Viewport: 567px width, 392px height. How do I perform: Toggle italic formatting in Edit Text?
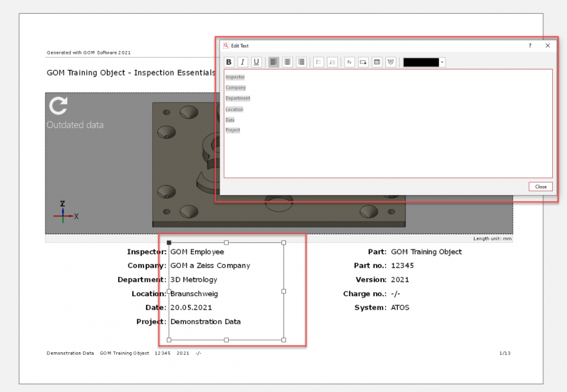pos(242,62)
